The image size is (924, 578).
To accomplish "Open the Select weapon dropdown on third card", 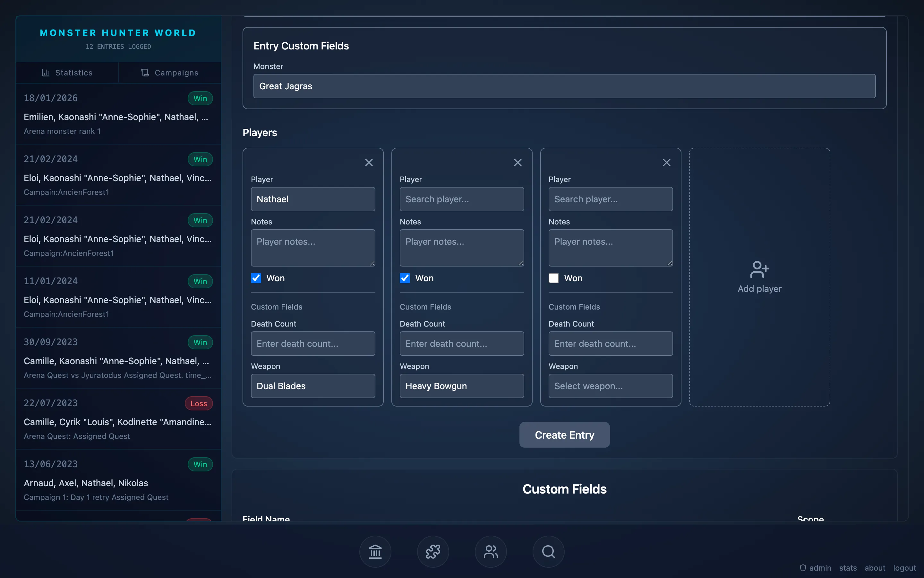I will [x=611, y=386].
